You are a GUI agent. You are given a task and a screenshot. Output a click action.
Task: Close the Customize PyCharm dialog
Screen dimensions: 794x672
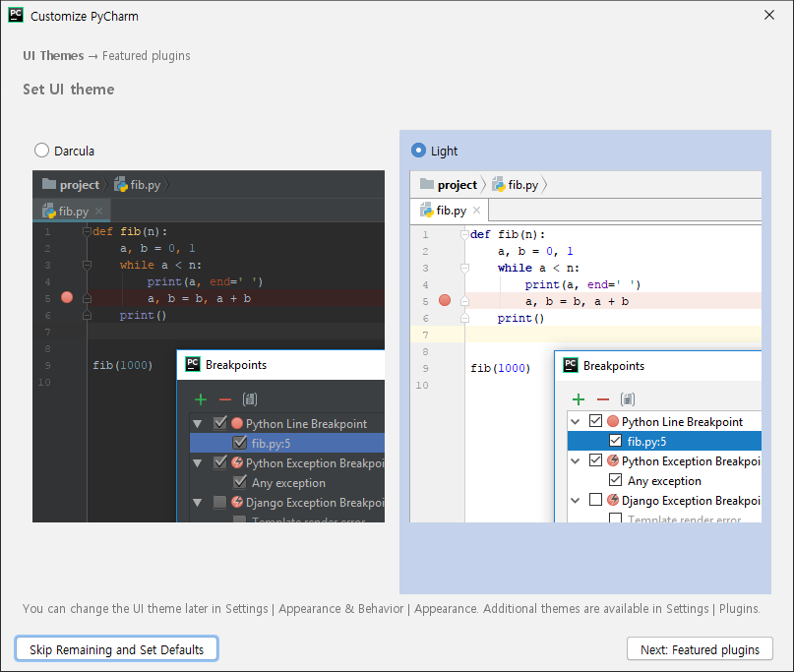[x=769, y=15]
